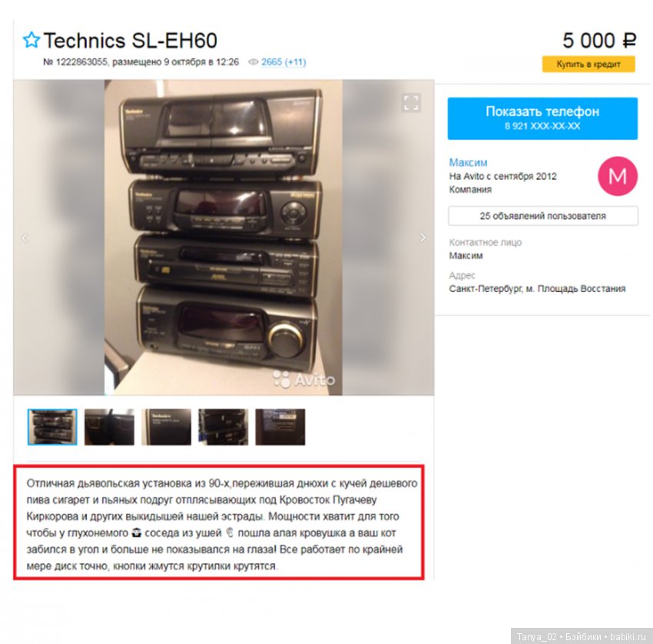
Task: Select the second photo thumbnail
Action: (109, 427)
